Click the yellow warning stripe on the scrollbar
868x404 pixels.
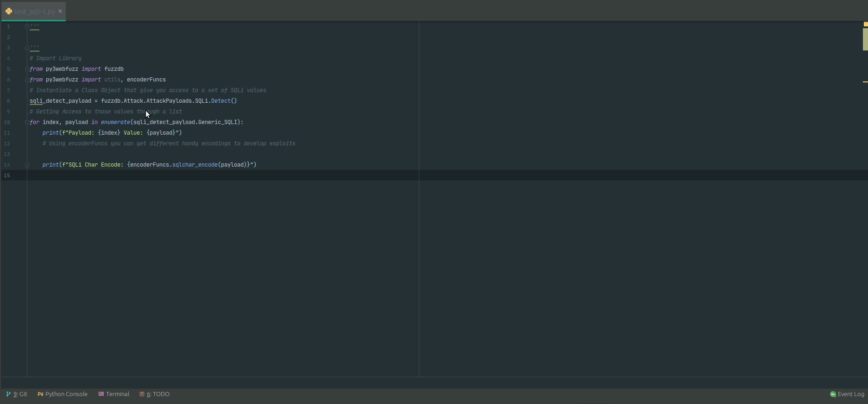[865, 82]
